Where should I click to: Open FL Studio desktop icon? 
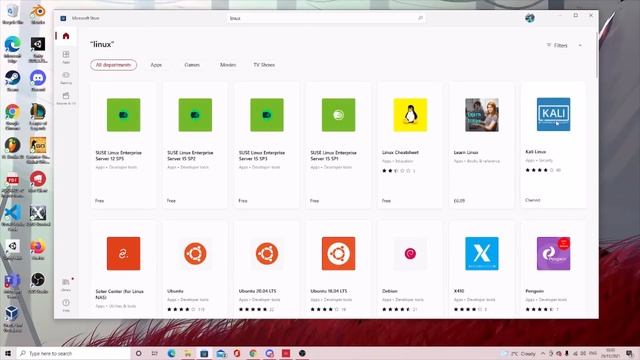[12, 148]
